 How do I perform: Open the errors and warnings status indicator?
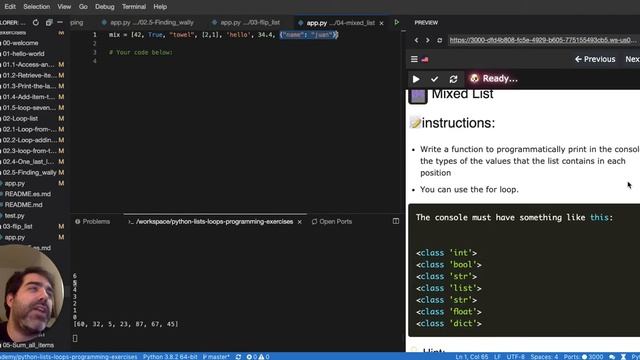coord(258,357)
